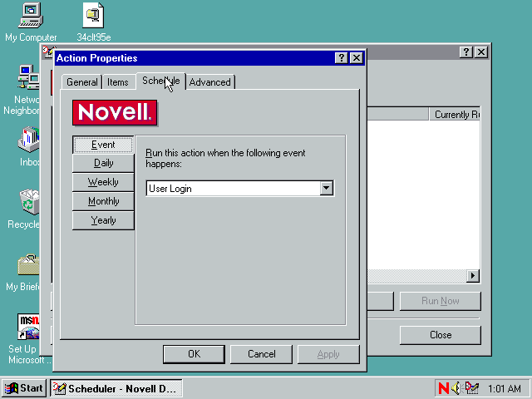This screenshot has height=399, width=532.
Task: Open the Advanced tab
Action: (x=210, y=82)
